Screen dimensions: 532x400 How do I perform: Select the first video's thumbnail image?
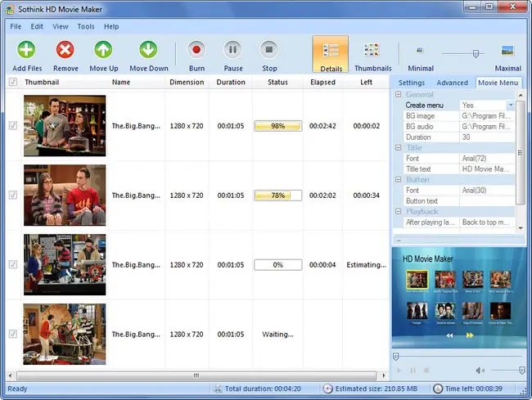point(65,126)
